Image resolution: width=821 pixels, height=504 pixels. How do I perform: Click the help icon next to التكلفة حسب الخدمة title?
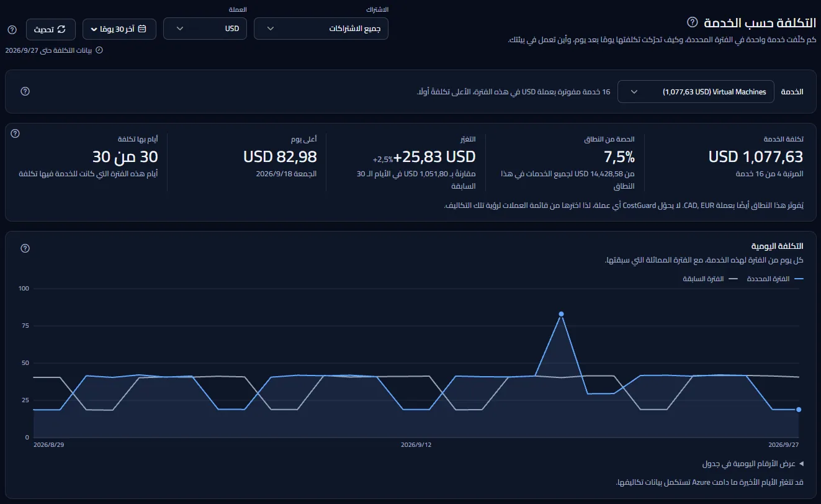coord(693,22)
